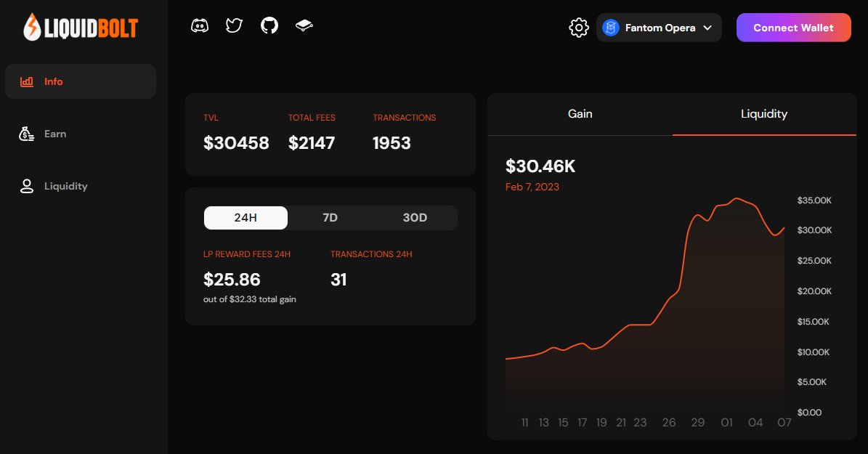Image resolution: width=868 pixels, height=454 pixels.
Task: Select the 24H time range
Action: 246,218
